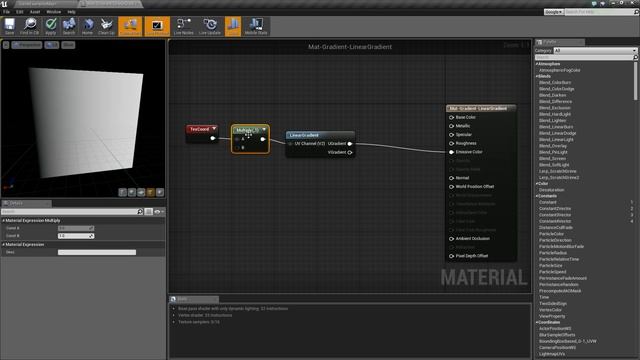The width and height of the screenshot is (640, 360).
Task: Open the Palette Category dropdown
Action: (x=595, y=51)
